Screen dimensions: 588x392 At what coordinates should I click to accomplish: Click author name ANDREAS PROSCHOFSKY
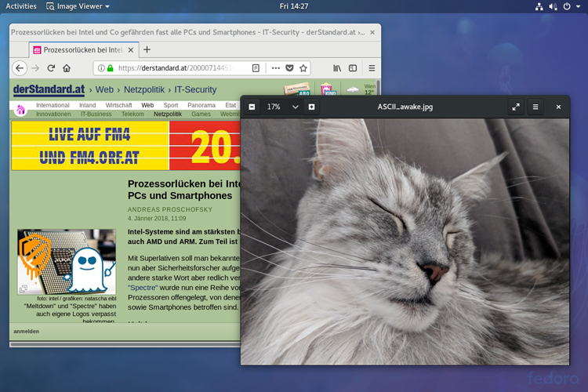point(170,209)
